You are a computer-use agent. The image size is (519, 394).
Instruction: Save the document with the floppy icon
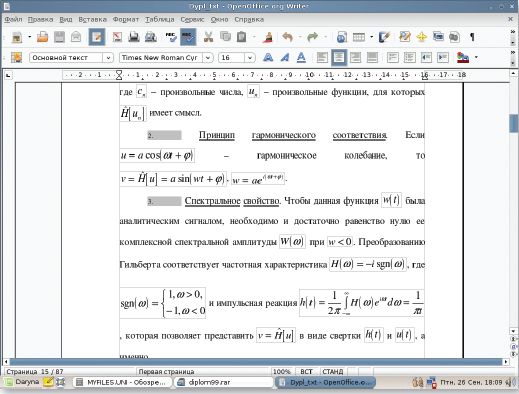59,37
